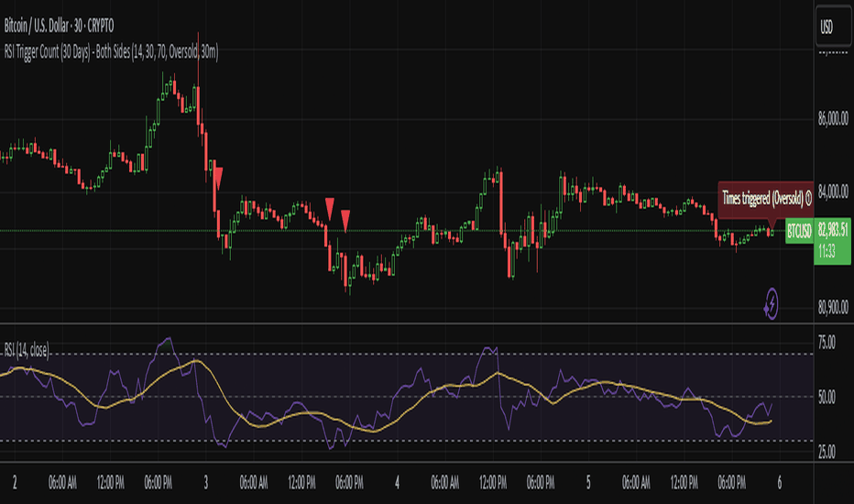The width and height of the screenshot is (854, 504).
Task: Click the circled icon after Times triggered
Action: click(808, 198)
